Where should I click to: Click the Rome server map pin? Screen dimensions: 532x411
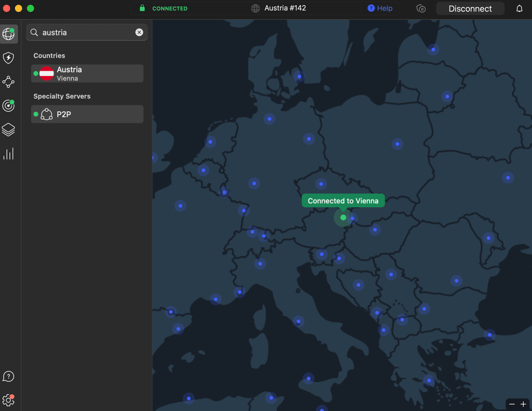pyautogui.click(x=298, y=322)
